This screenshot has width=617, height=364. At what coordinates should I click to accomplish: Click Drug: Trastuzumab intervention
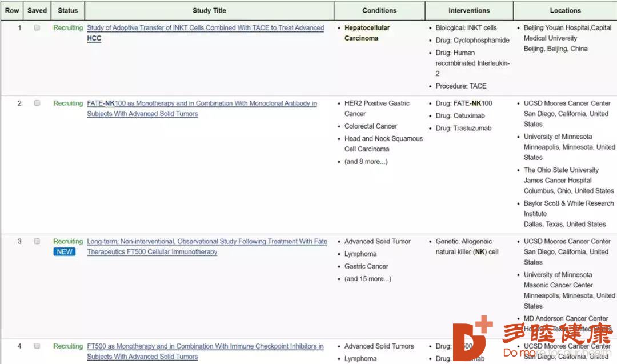click(463, 128)
